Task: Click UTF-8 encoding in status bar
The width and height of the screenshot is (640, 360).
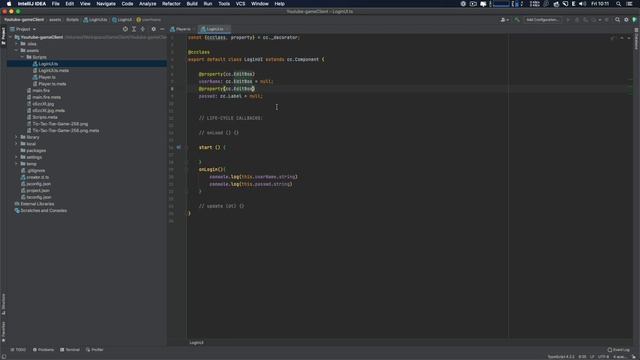Action: tap(603, 357)
